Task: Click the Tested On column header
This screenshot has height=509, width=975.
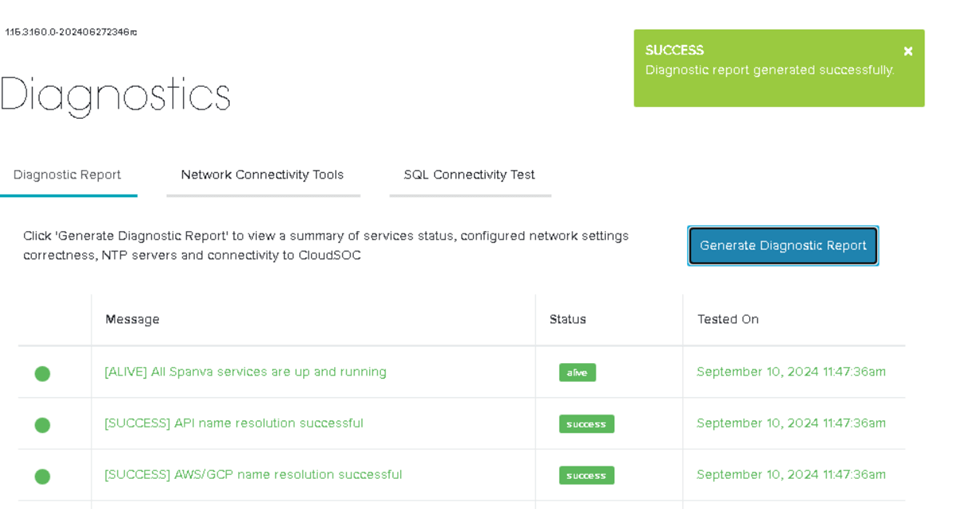Action: click(x=727, y=319)
